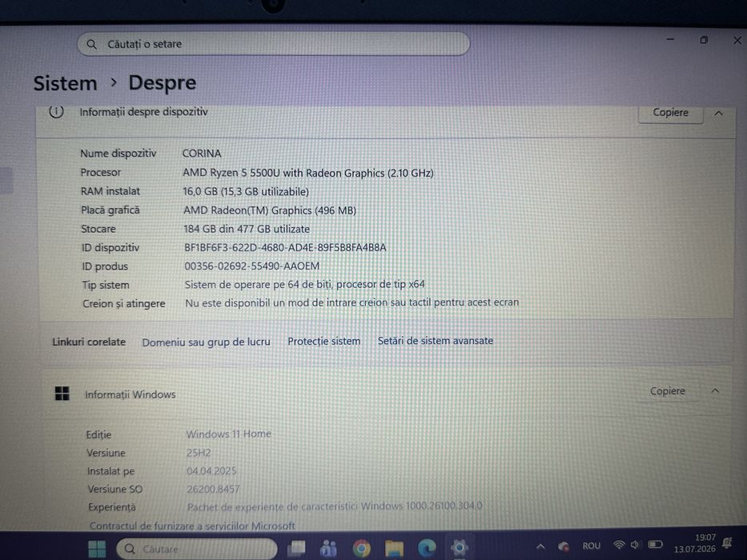The image size is (747, 560).
Task: Select the OS build value 26200.8457
Action: (214, 489)
